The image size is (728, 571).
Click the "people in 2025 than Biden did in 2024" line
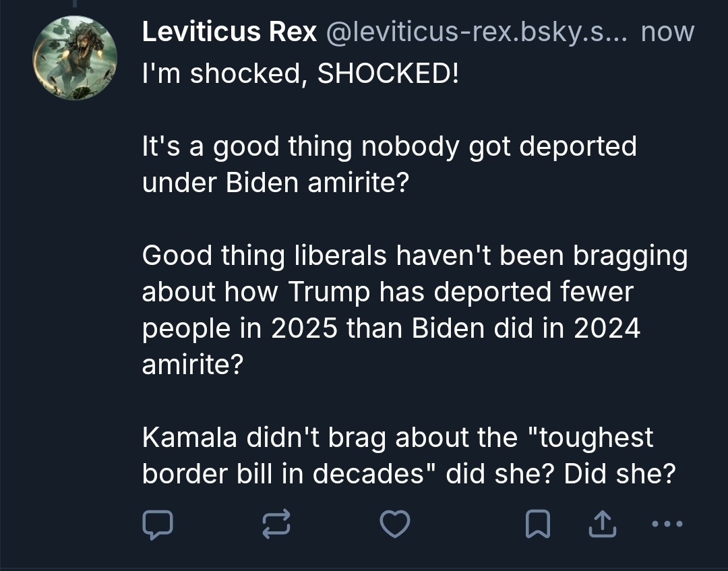[x=391, y=329]
